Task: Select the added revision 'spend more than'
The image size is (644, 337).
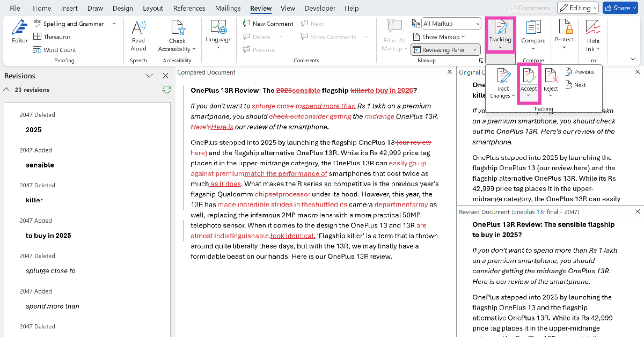Action: click(x=53, y=306)
